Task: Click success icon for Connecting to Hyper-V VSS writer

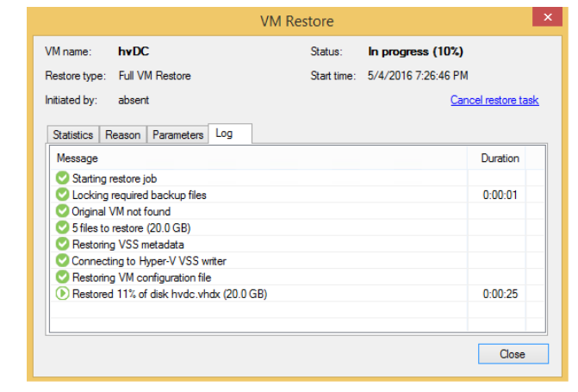Action: [62, 260]
